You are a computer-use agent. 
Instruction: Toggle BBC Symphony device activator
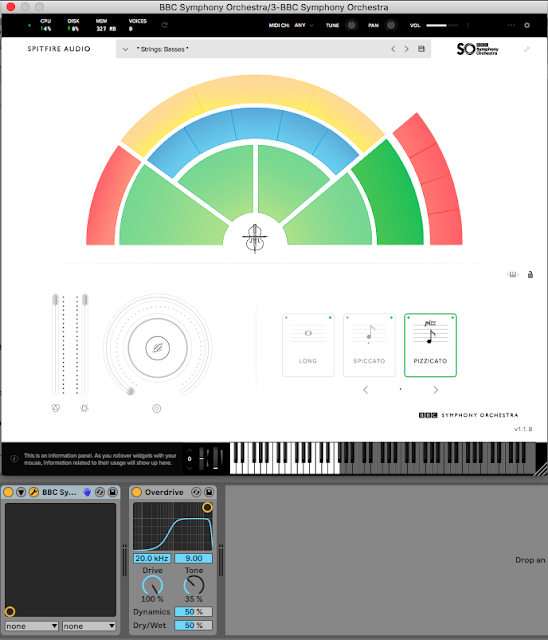click(x=8, y=492)
